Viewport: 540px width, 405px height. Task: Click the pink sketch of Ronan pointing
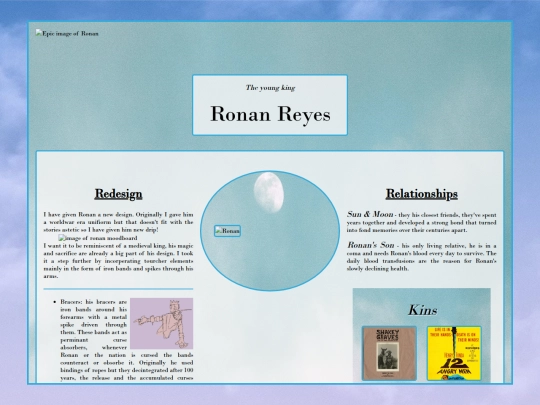(162, 323)
